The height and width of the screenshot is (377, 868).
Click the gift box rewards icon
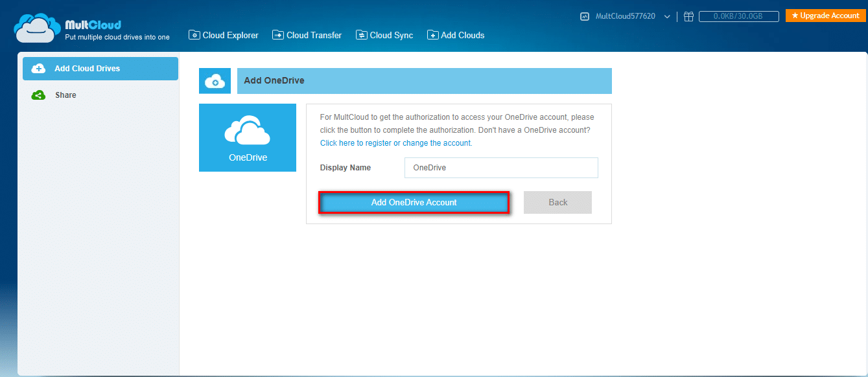coord(688,16)
